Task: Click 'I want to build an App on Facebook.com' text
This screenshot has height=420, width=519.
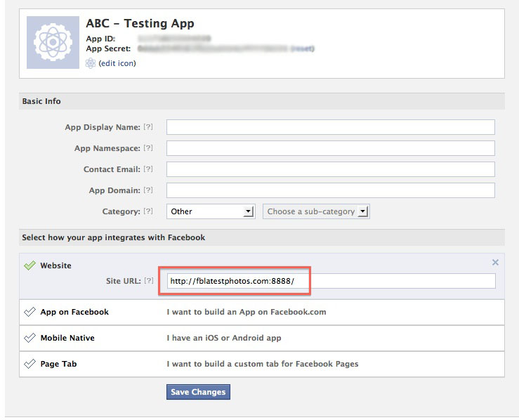Action: coord(247,312)
